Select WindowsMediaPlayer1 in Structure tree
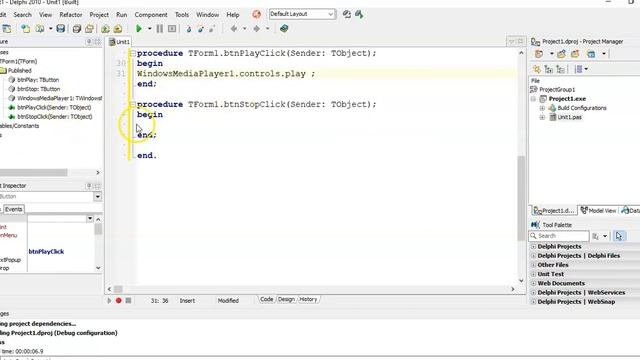The height and width of the screenshot is (360, 640). pos(60,98)
